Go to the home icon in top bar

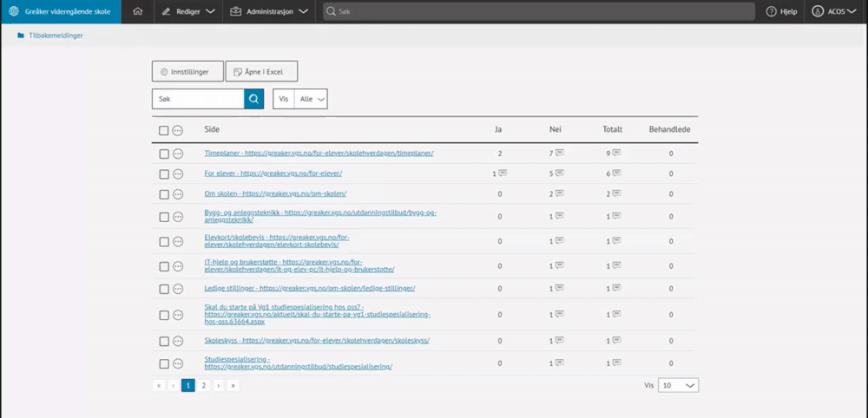click(138, 11)
